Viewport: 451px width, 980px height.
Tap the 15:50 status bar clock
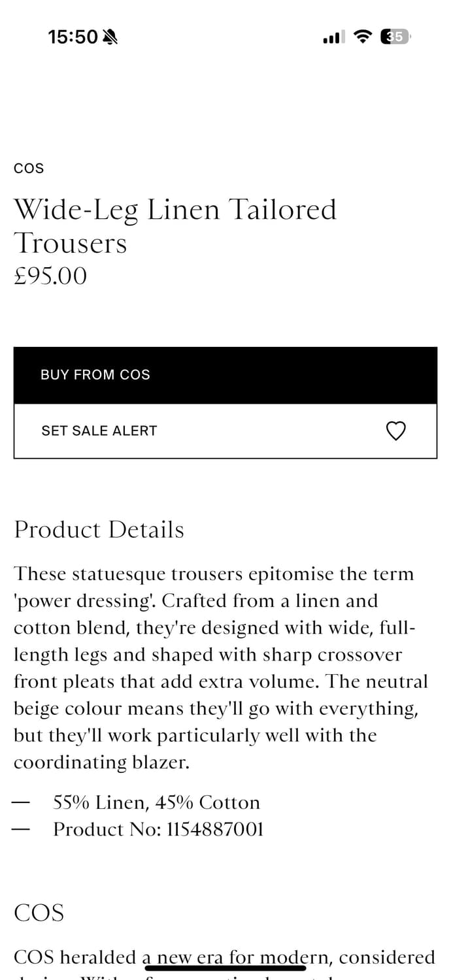click(73, 37)
